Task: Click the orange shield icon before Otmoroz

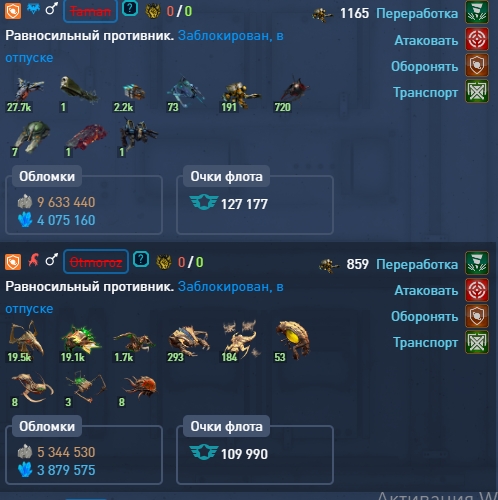Action: pos(13,262)
